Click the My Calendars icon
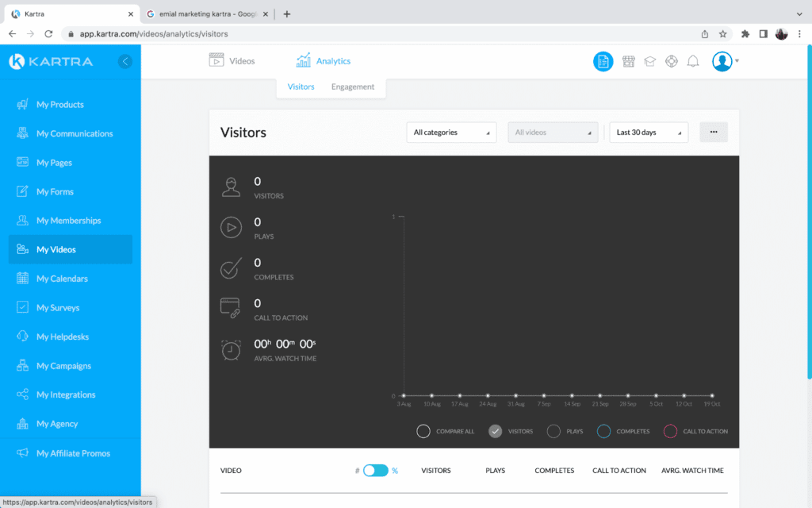812x508 pixels. pos(22,279)
